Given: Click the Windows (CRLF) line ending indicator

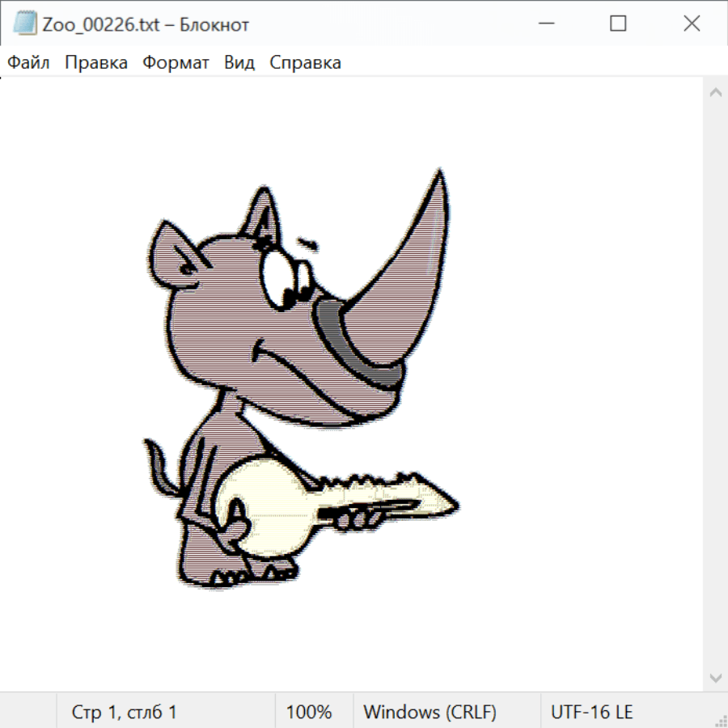Looking at the screenshot, I should point(430,712).
